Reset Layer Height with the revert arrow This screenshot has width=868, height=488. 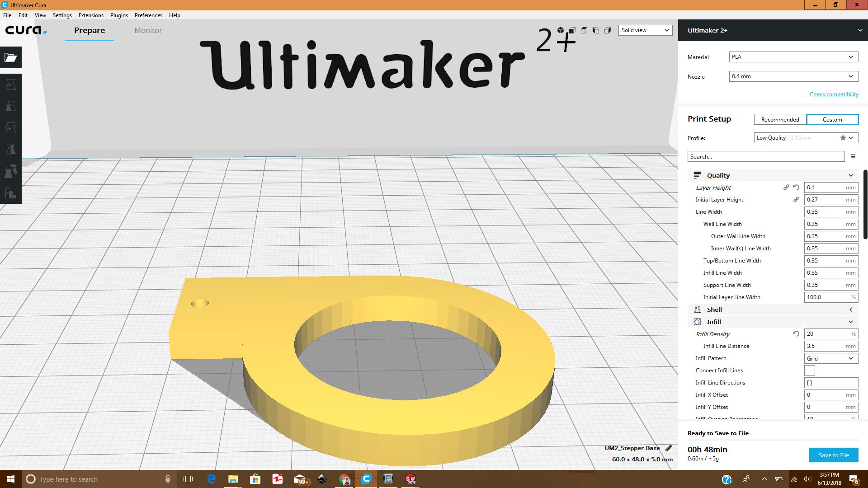click(796, 188)
